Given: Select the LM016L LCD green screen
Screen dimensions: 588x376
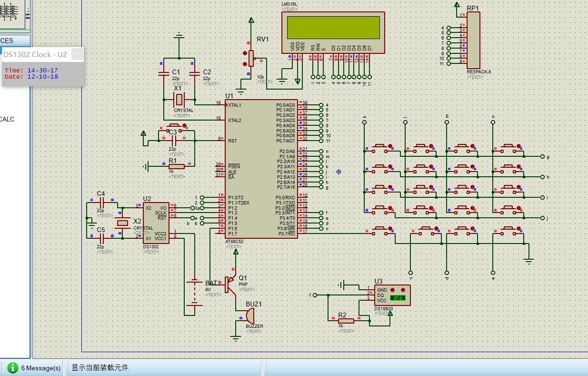Looking at the screenshot, I should click(332, 28).
